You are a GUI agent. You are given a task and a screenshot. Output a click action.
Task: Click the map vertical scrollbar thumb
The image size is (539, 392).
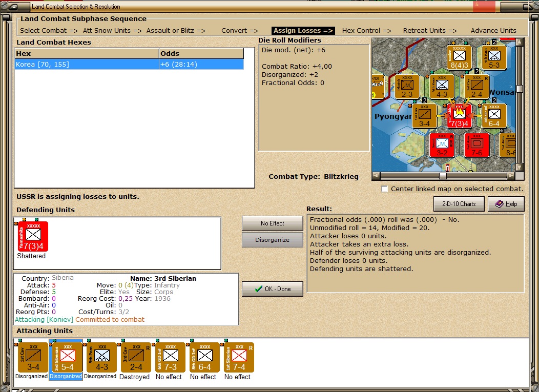[520, 89]
